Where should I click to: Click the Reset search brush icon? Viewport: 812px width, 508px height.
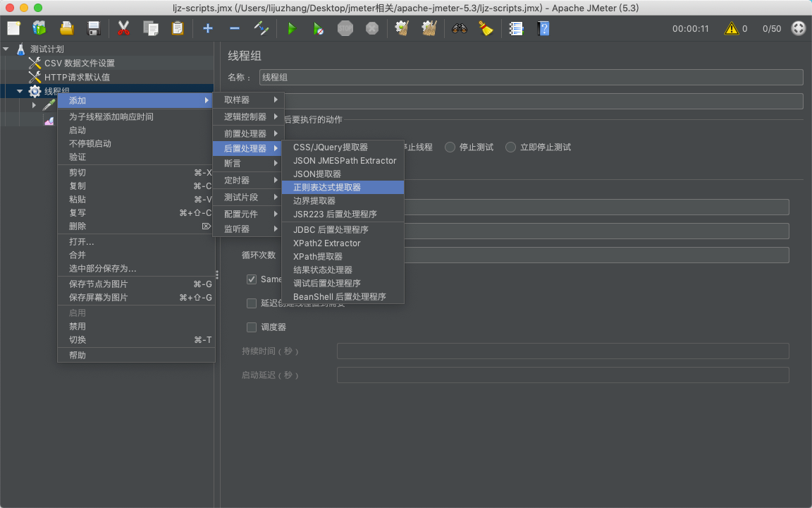(x=486, y=28)
